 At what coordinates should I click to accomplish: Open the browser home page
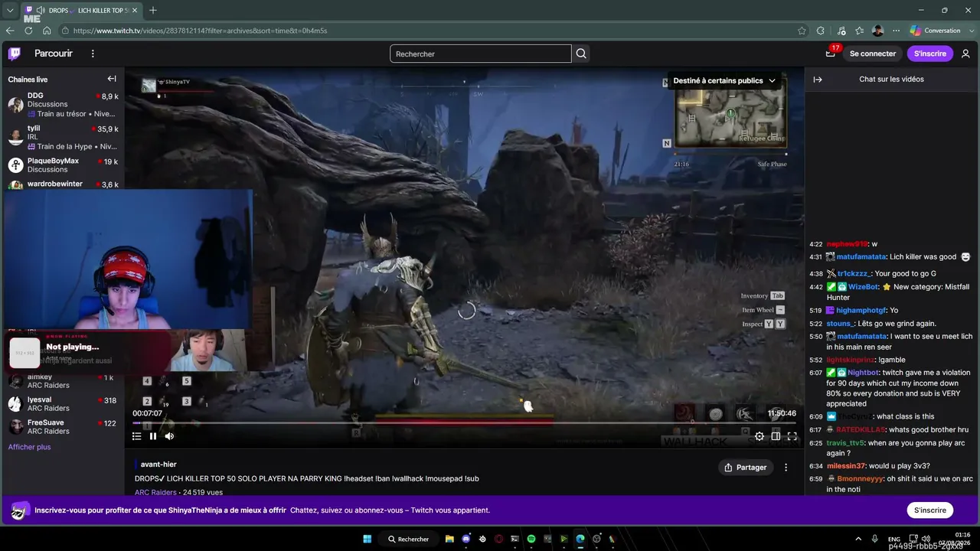[x=47, y=31]
